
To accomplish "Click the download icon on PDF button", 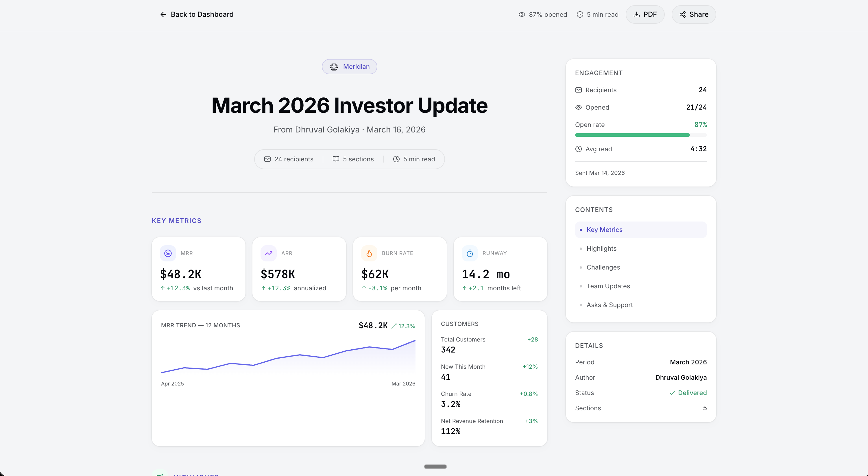I will [636, 14].
